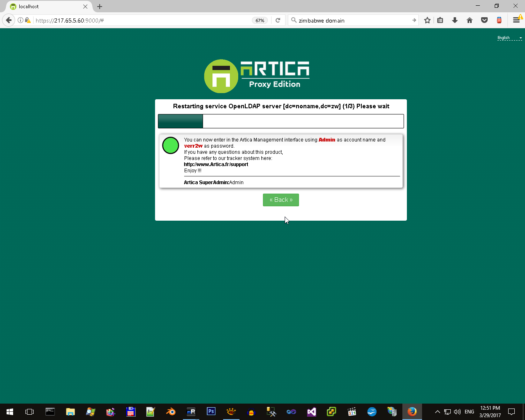The height and width of the screenshot is (420, 525).
Task: Open the volume control in system tray
Action: point(457,412)
